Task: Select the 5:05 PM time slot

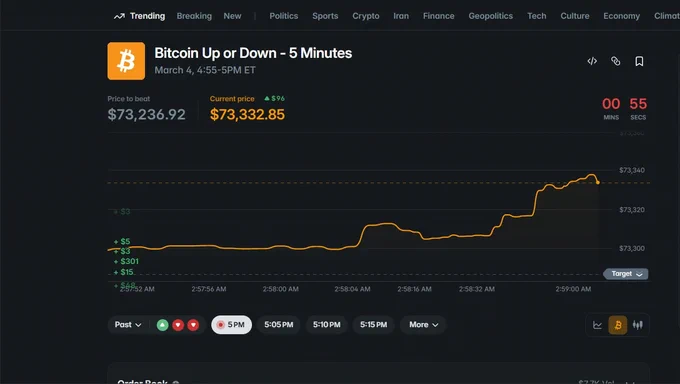Action: click(x=278, y=325)
